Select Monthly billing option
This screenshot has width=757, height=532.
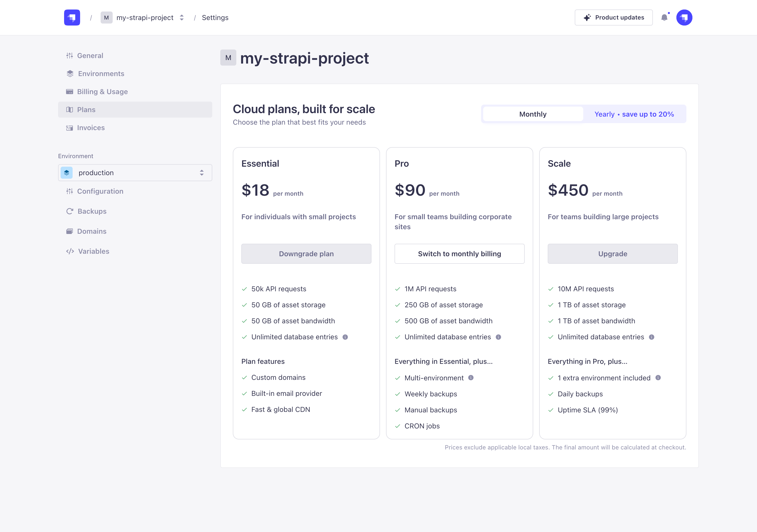click(x=533, y=114)
